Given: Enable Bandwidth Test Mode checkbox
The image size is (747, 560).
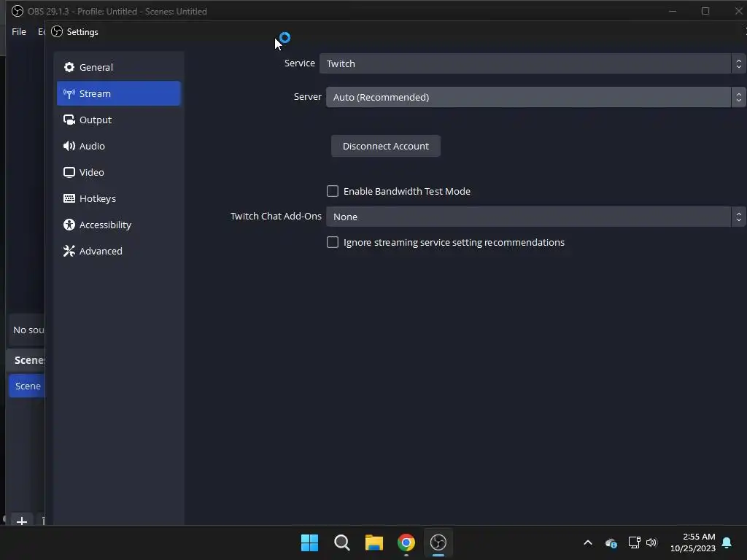Looking at the screenshot, I should [x=333, y=191].
